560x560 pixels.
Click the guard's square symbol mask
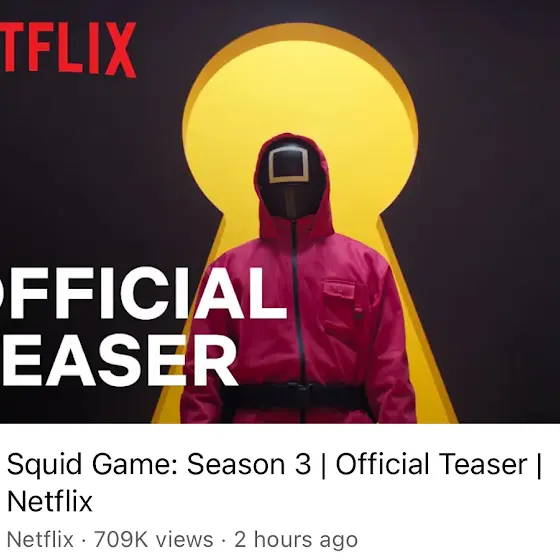(x=288, y=165)
